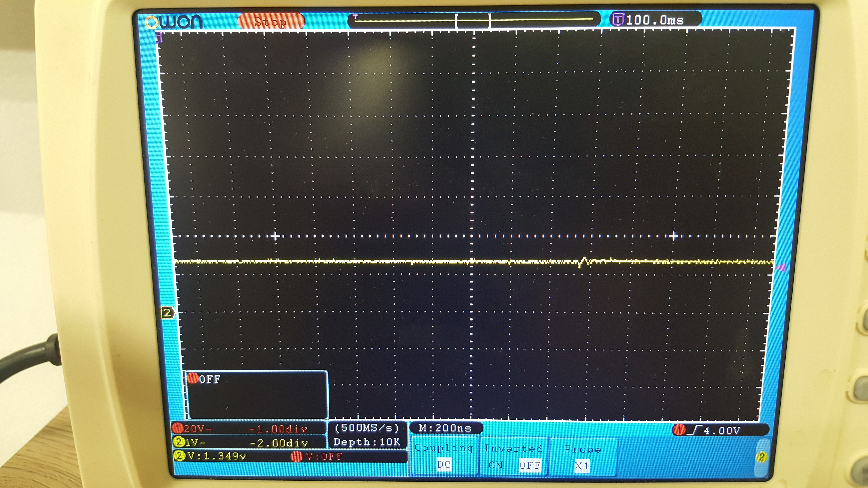Click the M:200ns timebase readout
868x488 pixels.
(x=445, y=428)
